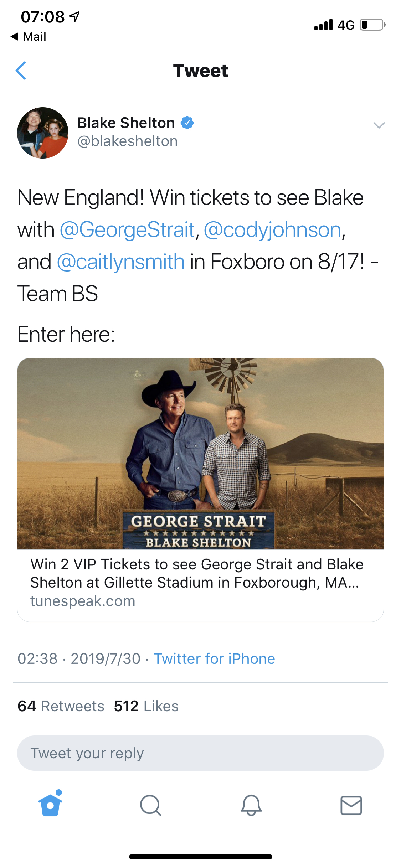Tap the location arrow status icon

tap(74, 16)
